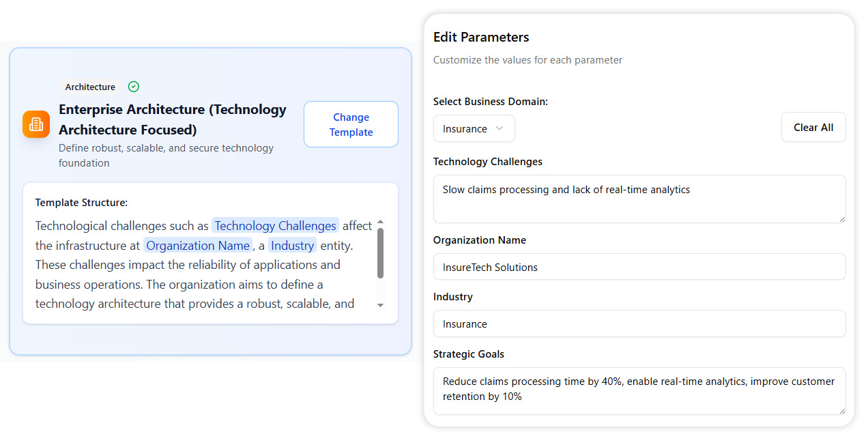Click the Architecture category badge

(90, 87)
